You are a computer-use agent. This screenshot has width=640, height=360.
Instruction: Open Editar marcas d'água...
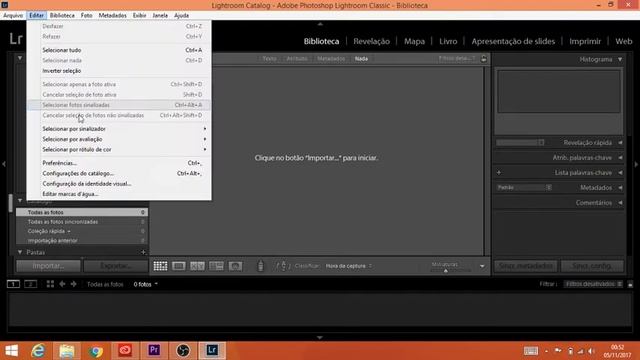119,194
